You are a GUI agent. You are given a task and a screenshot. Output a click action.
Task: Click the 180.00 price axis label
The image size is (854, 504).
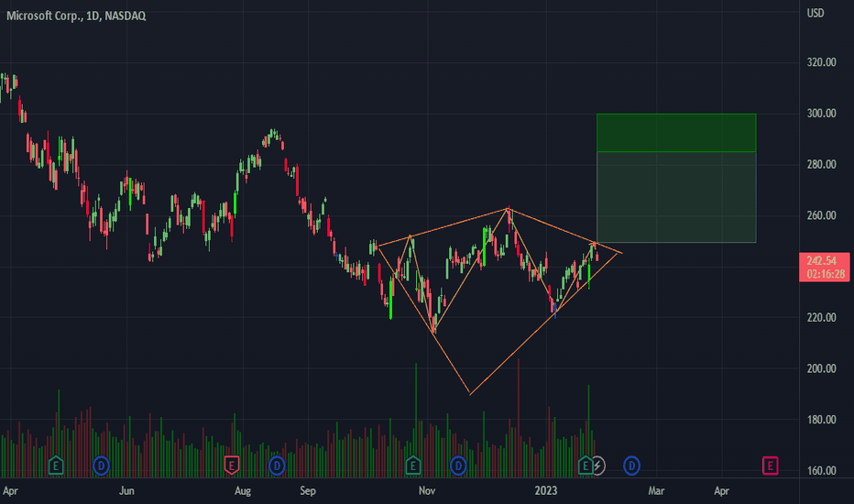point(821,420)
